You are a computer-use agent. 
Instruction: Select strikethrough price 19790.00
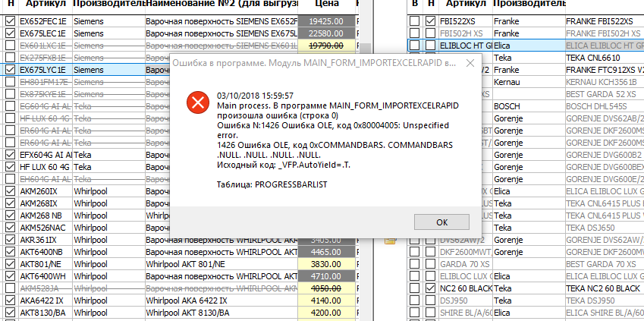(326, 46)
